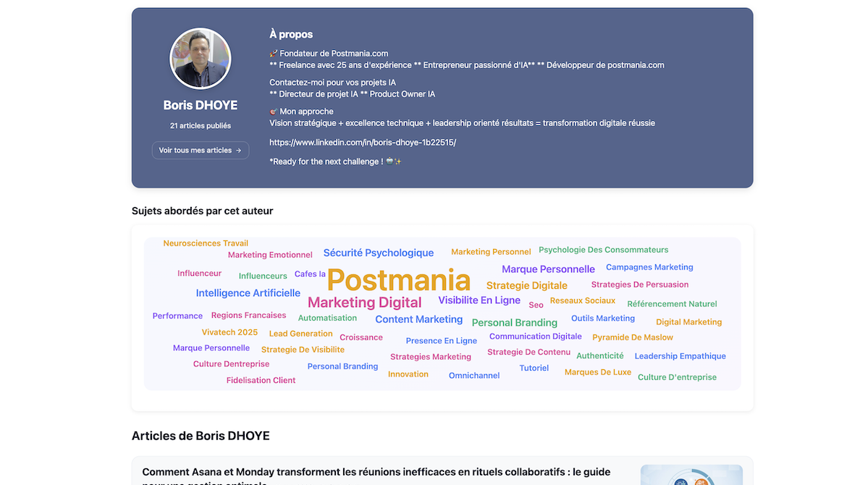Open the Asana et Monday article title
Viewport: 868px width, 485px height.
(376, 477)
